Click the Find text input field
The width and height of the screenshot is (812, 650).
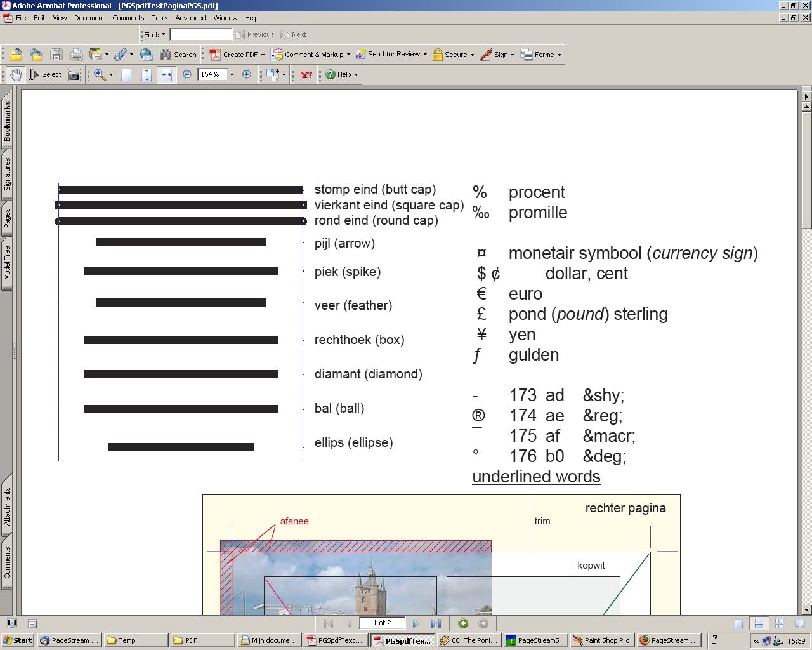click(200, 35)
